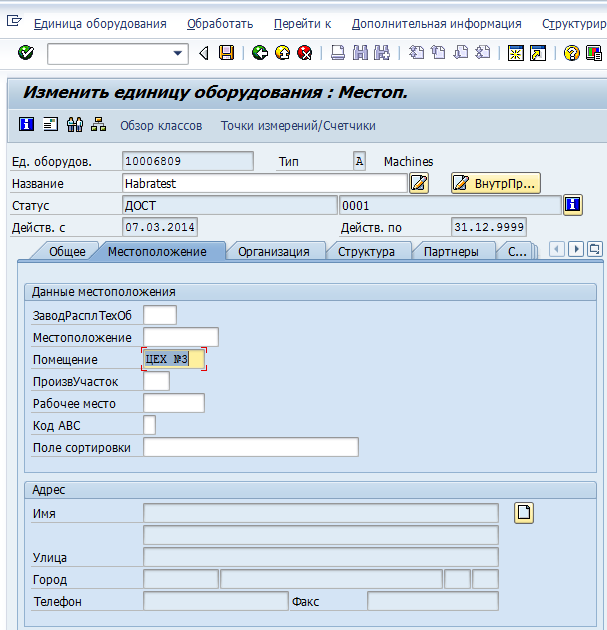
Task: Jump to first page icon
Action: 417,53
